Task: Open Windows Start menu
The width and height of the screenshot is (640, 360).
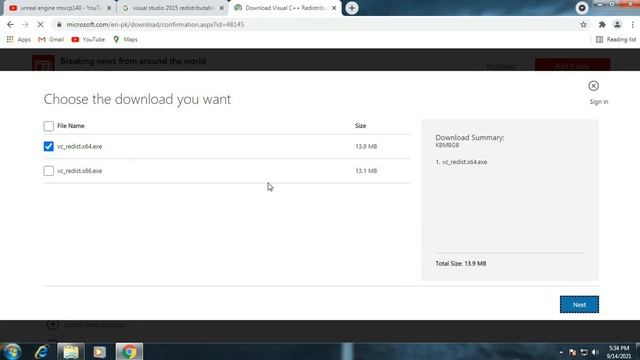Action: click(12, 351)
